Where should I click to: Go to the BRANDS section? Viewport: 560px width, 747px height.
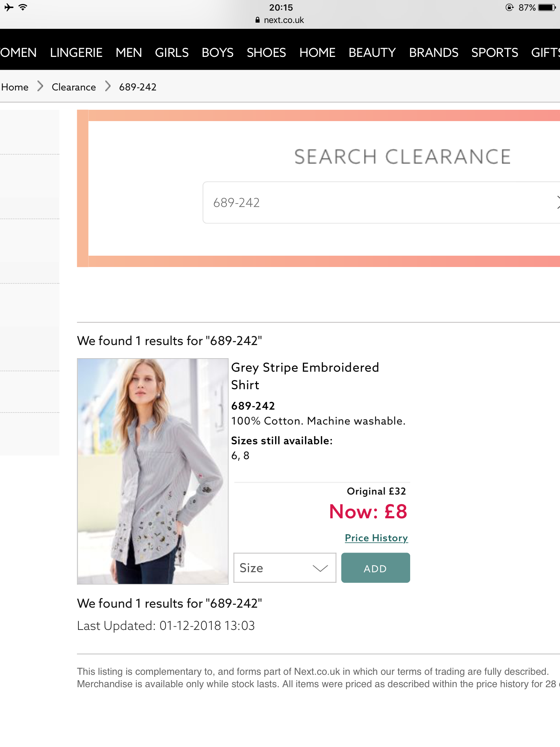(433, 53)
